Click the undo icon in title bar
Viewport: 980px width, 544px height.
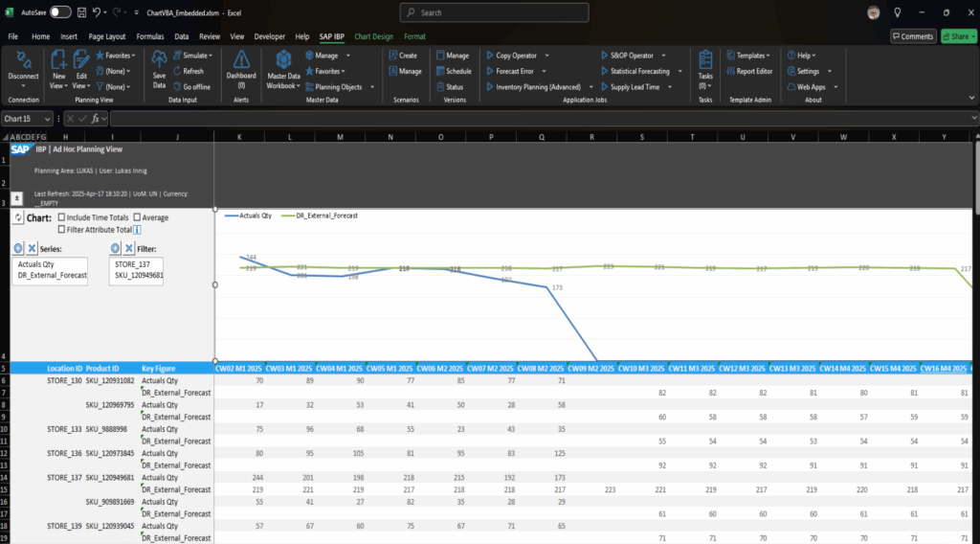pos(97,12)
